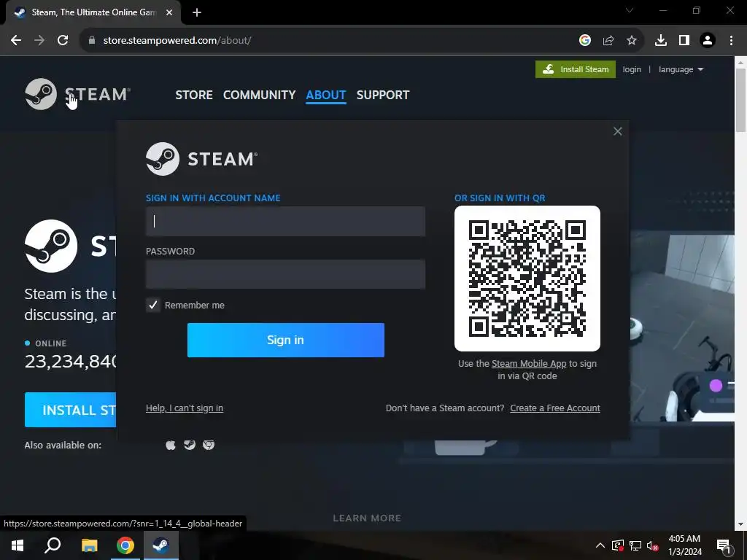
Task: Open Chrome from the taskbar
Action: (x=125, y=545)
